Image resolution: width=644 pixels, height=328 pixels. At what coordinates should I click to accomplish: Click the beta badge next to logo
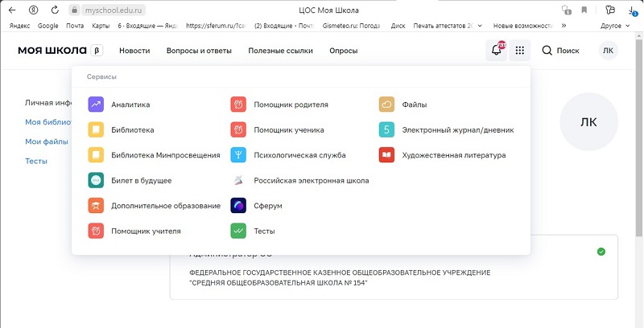(97, 51)
